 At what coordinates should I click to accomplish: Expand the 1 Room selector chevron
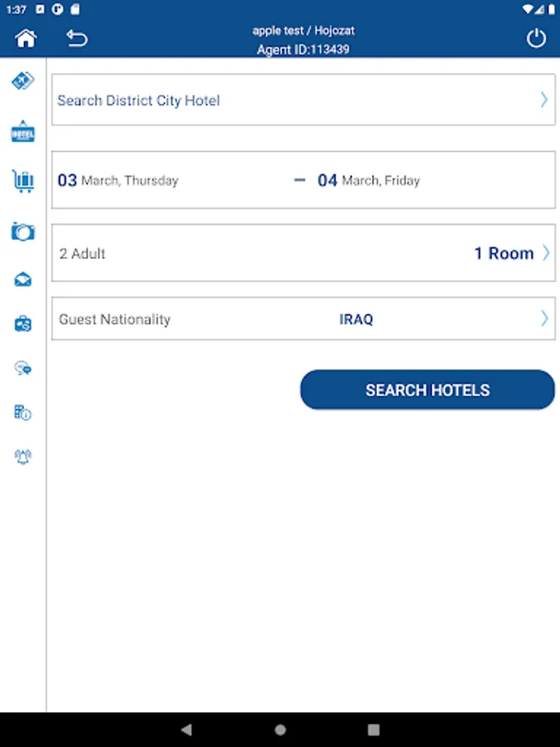tap(545, 253)
